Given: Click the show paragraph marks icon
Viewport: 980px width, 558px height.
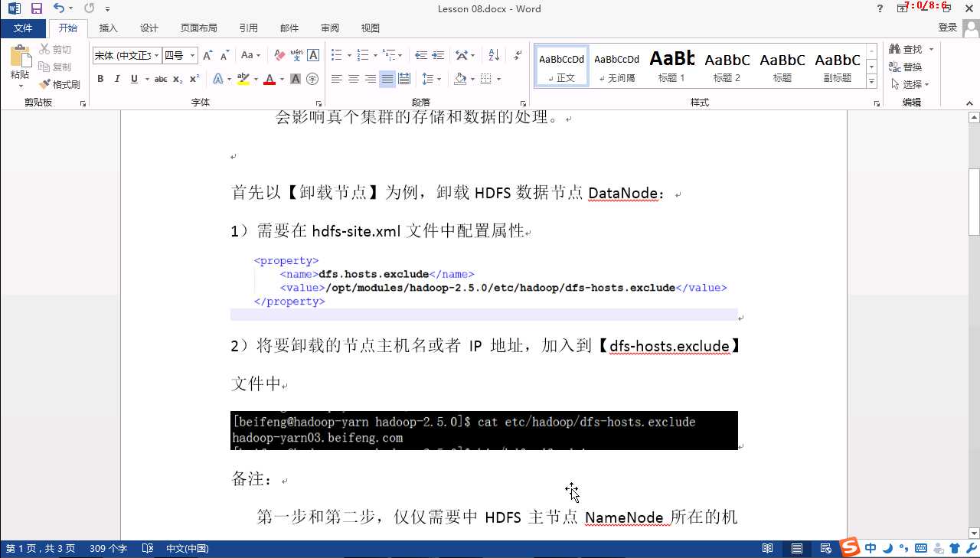Looking at the screenshot, I should point(518,55).
